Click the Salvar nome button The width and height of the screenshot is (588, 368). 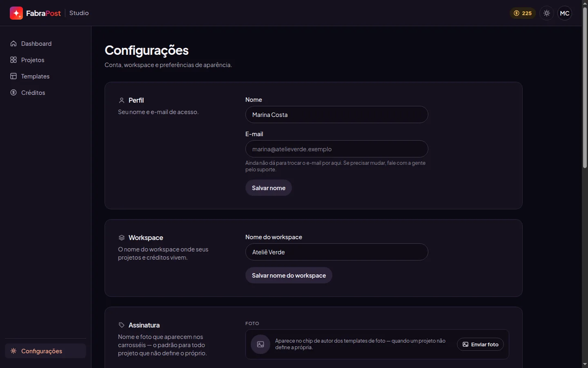click(269, 188)
